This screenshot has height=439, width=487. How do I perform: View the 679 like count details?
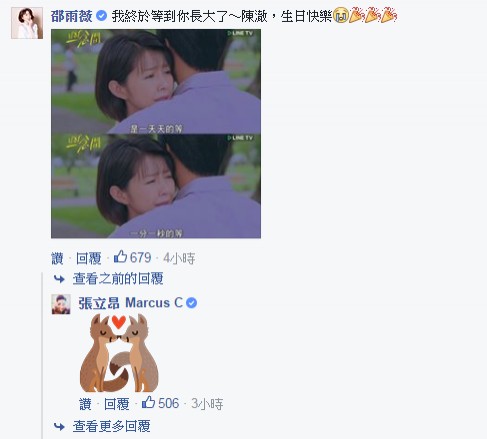pyautogui.click(x=140, y=258)
